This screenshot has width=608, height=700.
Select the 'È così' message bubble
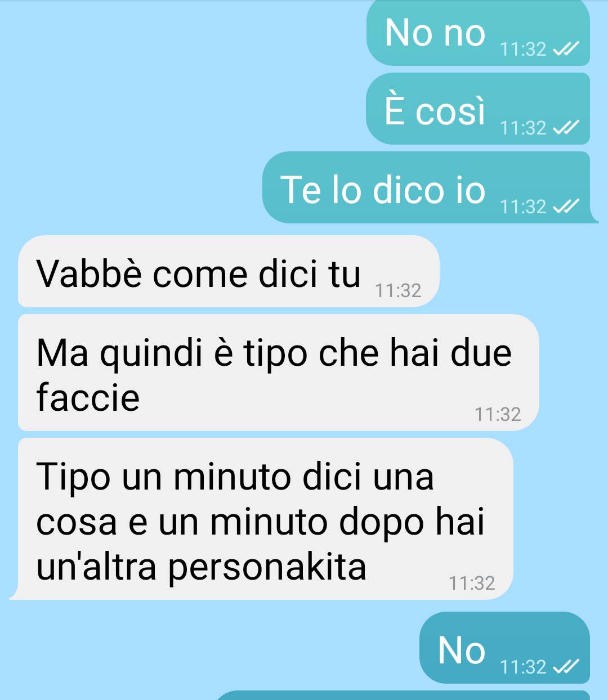[478, 109]
